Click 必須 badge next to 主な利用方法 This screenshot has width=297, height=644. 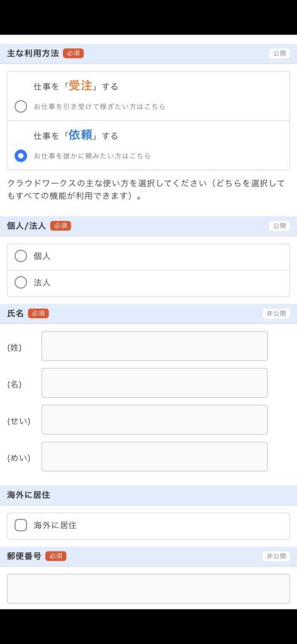73,53
